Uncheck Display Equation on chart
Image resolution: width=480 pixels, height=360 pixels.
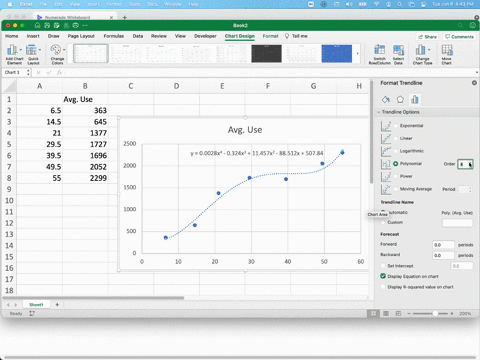click(x=383, y=276)
